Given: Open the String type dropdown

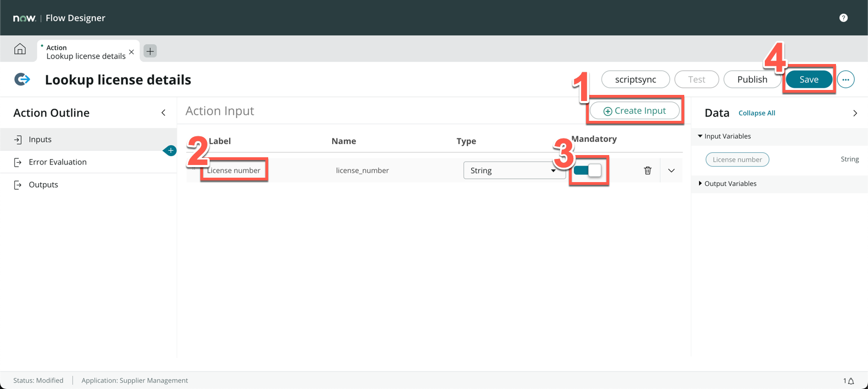Looking at the screenshot, I should pos(513,170).
